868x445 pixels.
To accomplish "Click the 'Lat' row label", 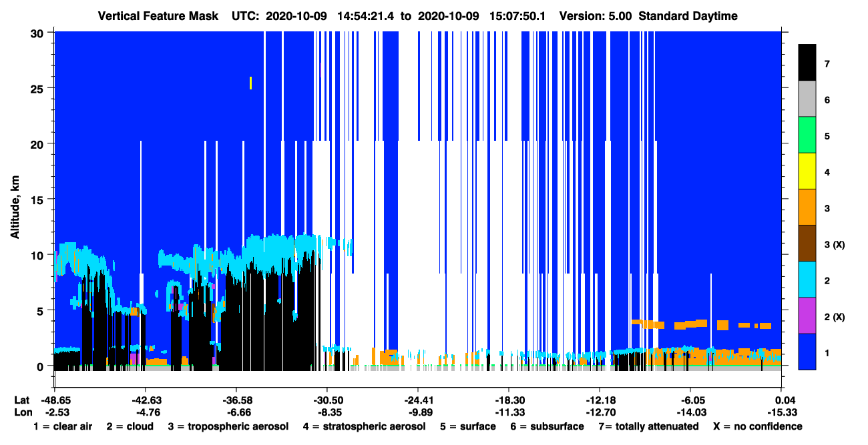I will (x=22, y=400).
